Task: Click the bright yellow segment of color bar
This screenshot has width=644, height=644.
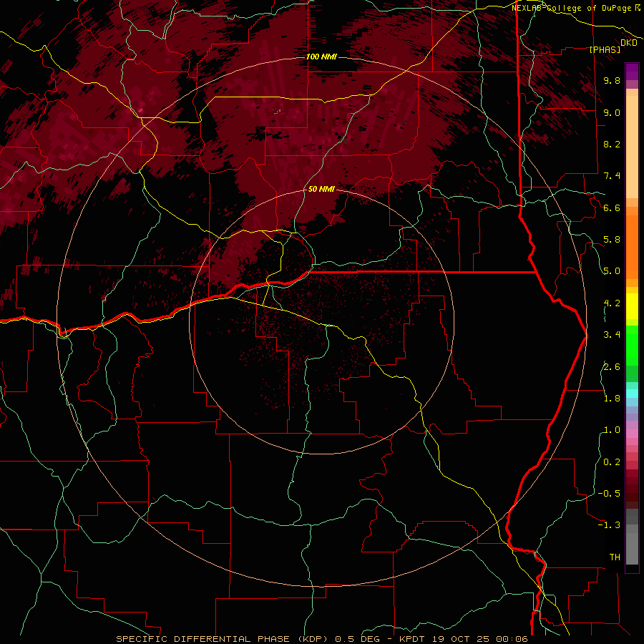Action: (632, 306)
